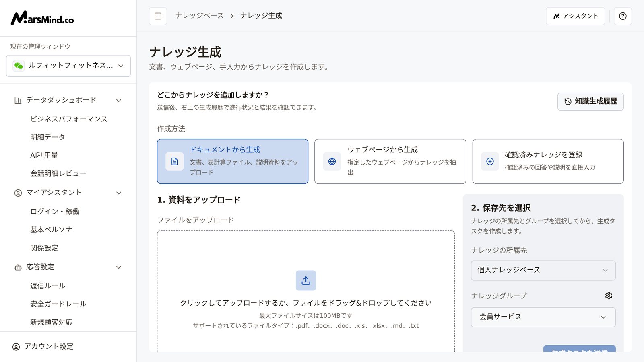This screenshot has width=644, height=362.
Task: Click the アカウント設定 user icon
Action: click(16, 347)
